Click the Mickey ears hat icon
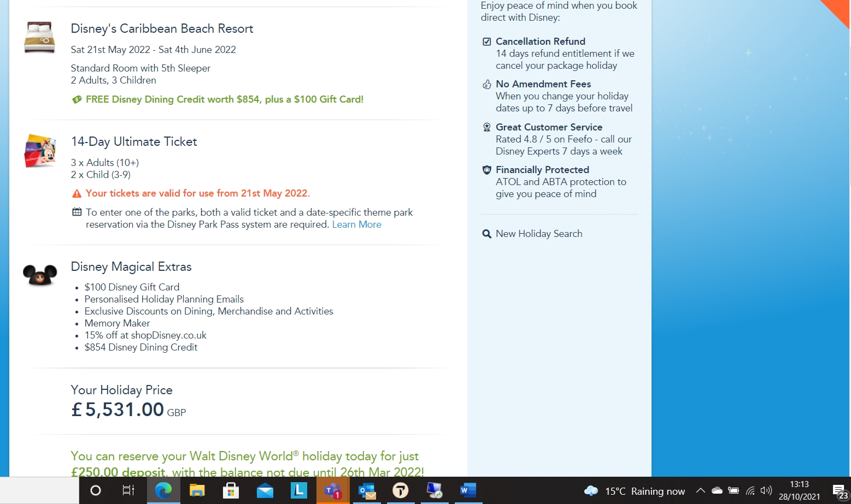851x504 pixels. click(x=40, y=276)
